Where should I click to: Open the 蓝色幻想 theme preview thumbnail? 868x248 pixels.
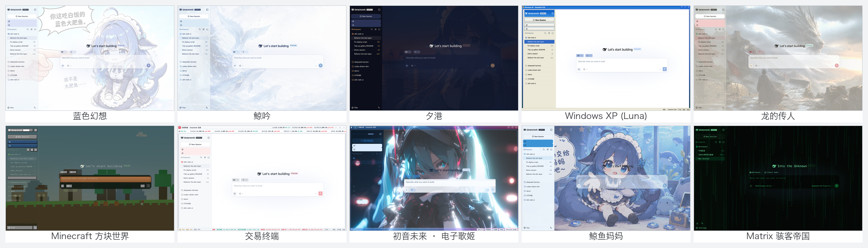(x=90, y=58)
